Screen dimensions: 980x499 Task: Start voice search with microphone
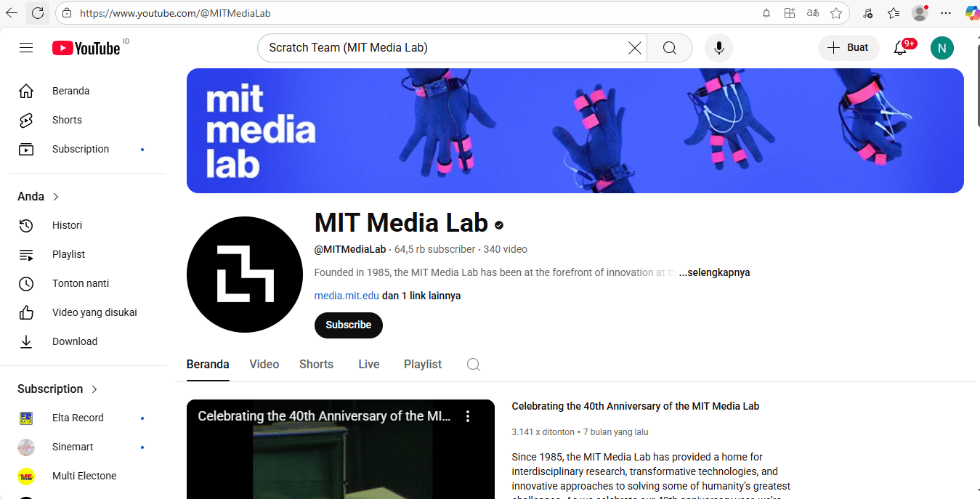tap(718, 48)
